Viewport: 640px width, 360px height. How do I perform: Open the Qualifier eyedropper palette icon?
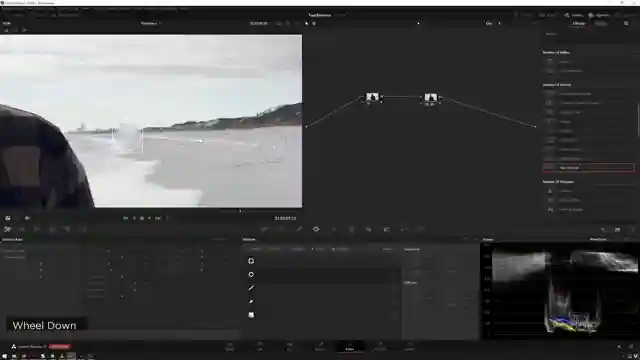[299, 229]
